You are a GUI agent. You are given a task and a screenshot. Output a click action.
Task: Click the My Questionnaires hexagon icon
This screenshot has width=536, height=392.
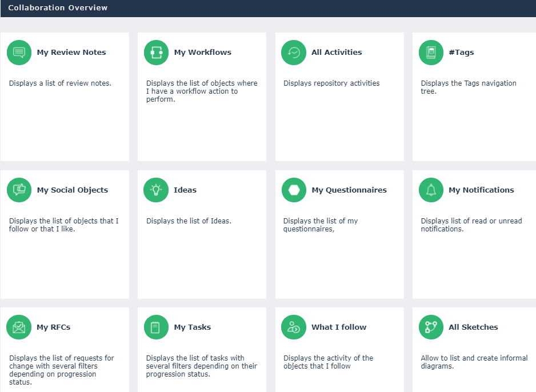point(294,190)
